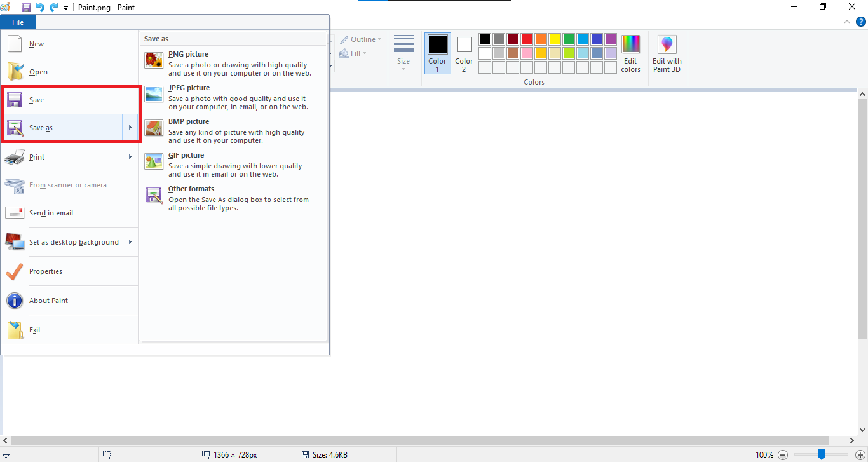Click the Save as icon in menu
Image resolution: width=868 pixels, height=462 pixels.
point(15,128)
